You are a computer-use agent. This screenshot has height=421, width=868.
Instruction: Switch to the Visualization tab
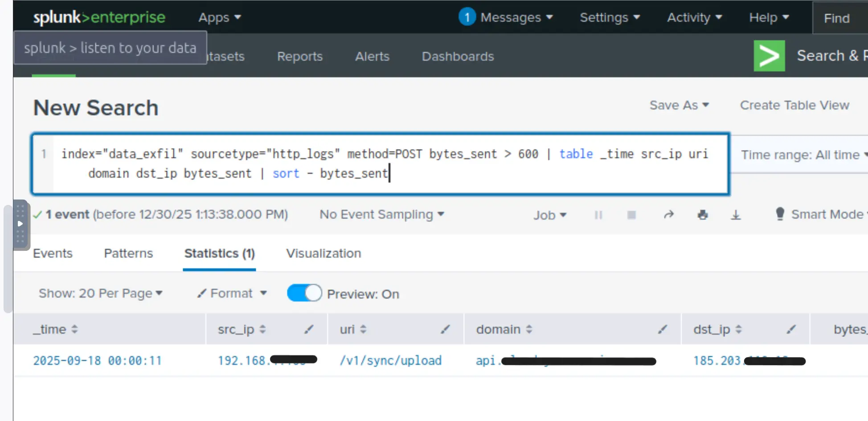click(x=323, y=253)
